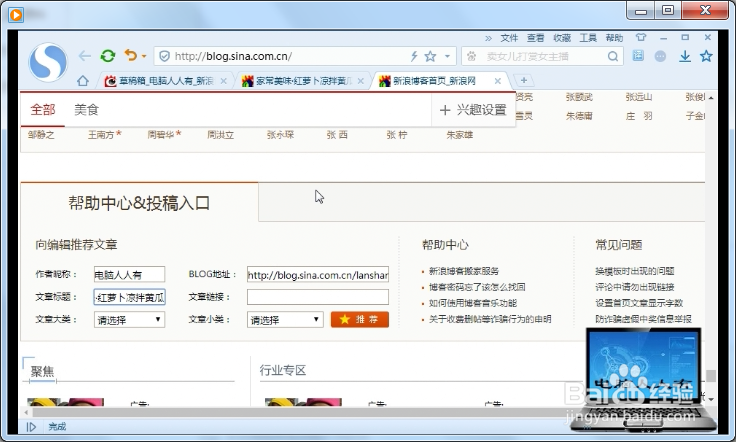The width and height of the screenshot is (736, 442).
Task: Open the downloads arrow icon
Action: (x=685, y=56)
